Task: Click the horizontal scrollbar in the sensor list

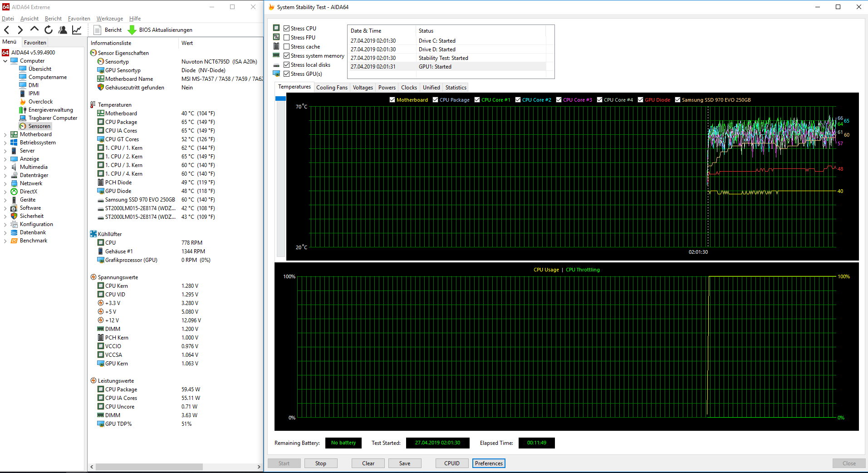Action: (149, 467)
